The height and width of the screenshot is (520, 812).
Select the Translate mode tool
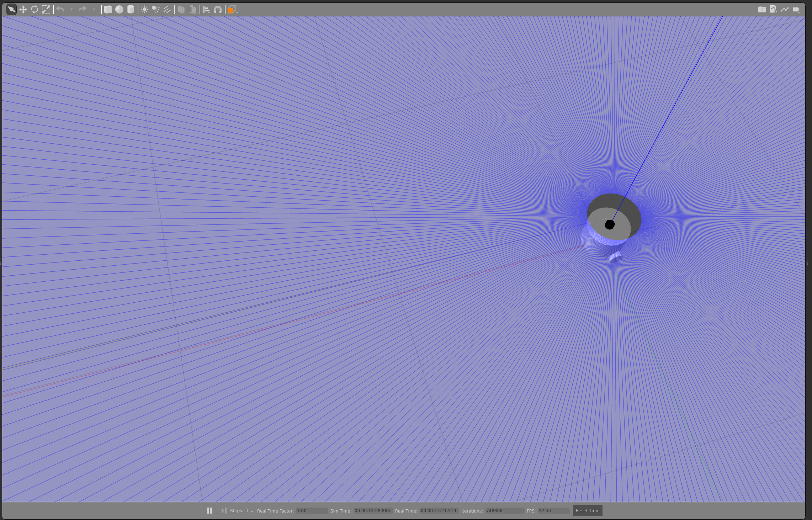coord(23,10)
